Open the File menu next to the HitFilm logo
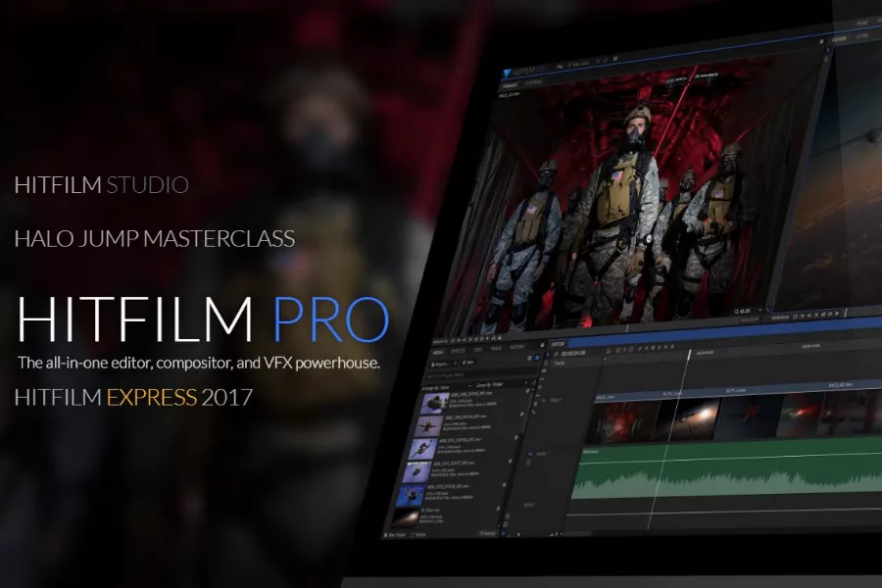Viewport: 882px width, 588px height. tap(560, 67)
